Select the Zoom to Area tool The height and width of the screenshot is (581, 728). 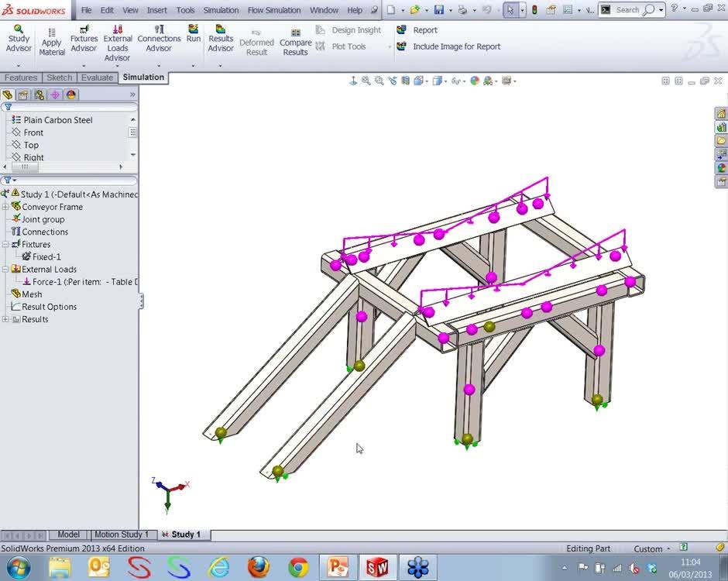379,81
